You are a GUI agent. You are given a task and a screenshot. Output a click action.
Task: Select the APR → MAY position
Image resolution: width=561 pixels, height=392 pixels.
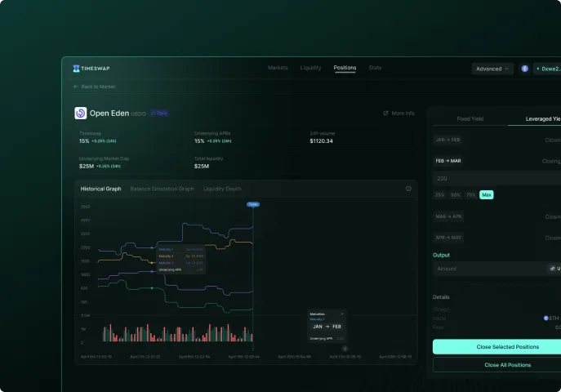tap(448, 238)
